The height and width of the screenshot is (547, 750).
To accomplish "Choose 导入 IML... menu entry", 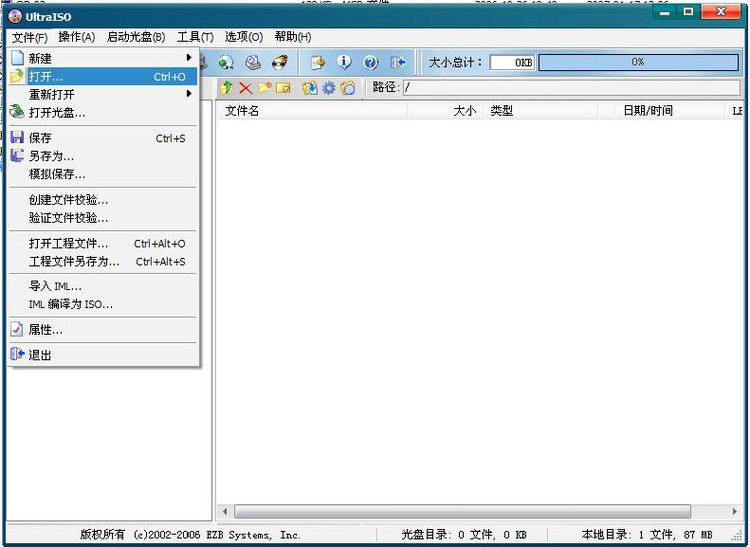I will pos(102,286).
